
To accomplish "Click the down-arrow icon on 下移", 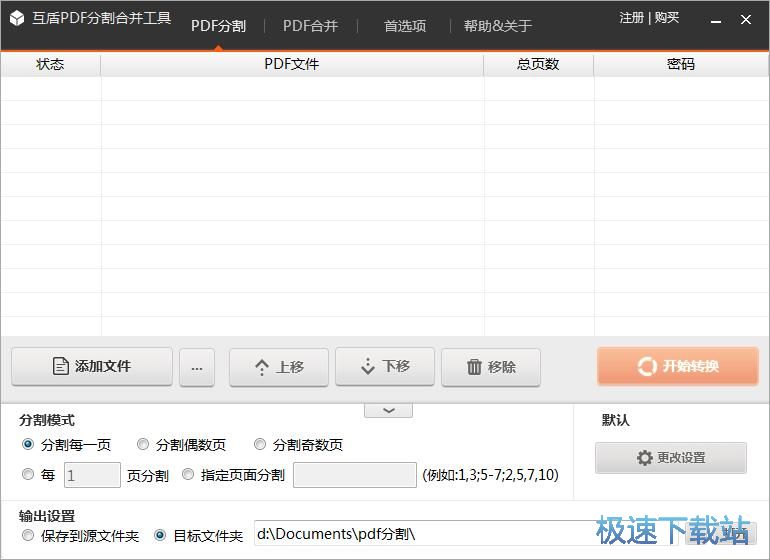I will tap(367, 366).
